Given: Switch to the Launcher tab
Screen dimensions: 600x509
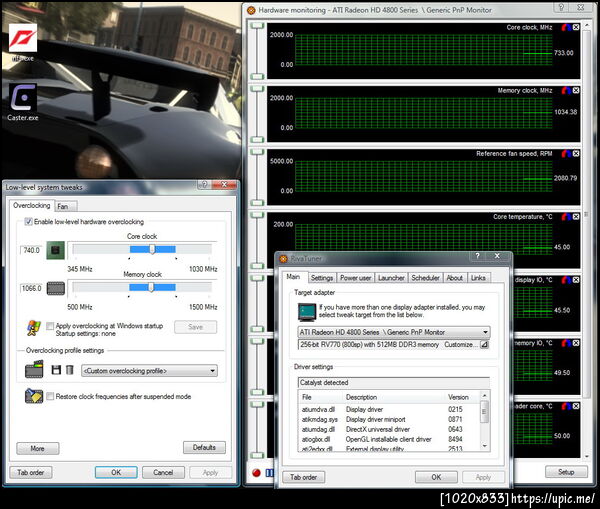Looking at the screenshot, I should click(x=391, y=278).
